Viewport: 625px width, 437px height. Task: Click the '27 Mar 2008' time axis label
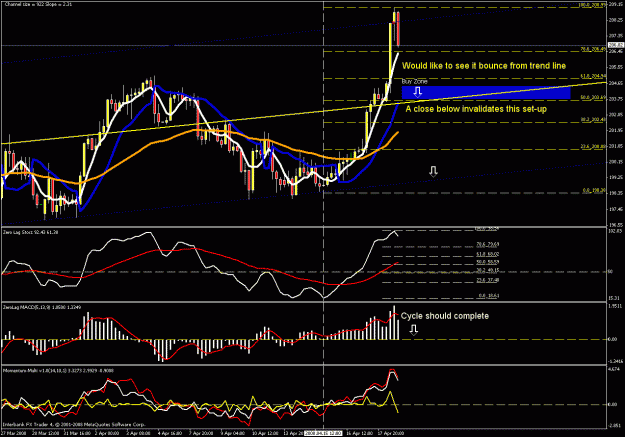14,433
